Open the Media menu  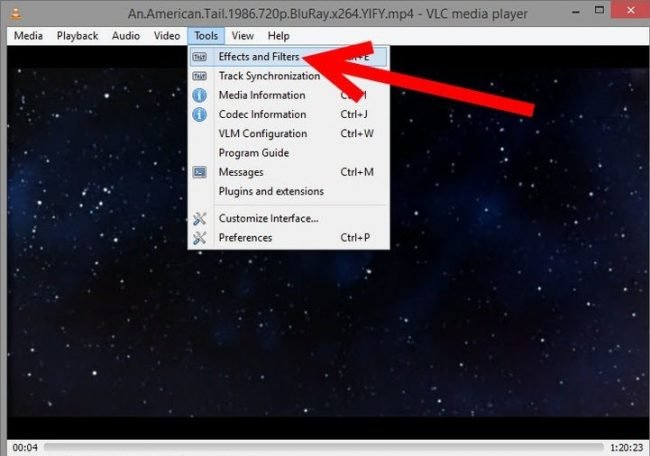(28, 36)
